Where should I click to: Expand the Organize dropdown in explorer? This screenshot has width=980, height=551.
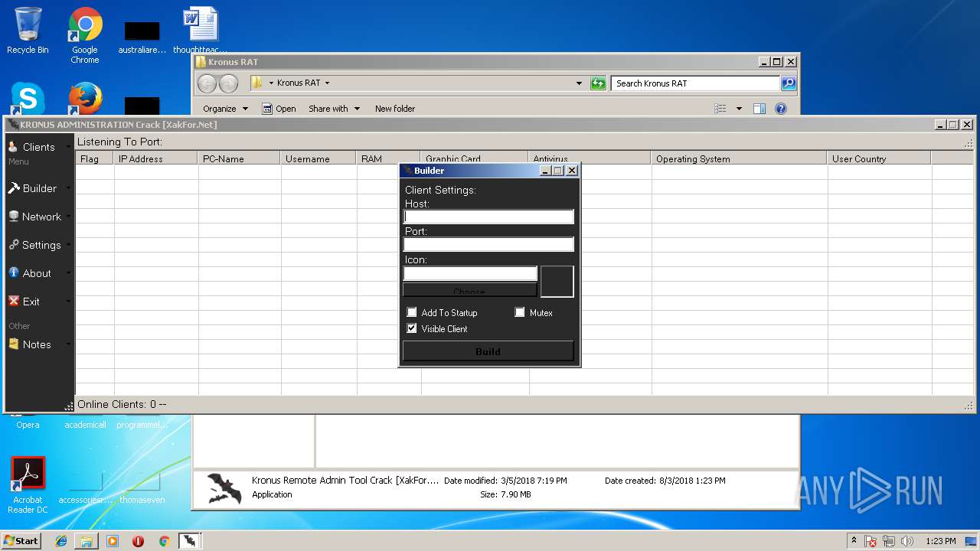225,109
